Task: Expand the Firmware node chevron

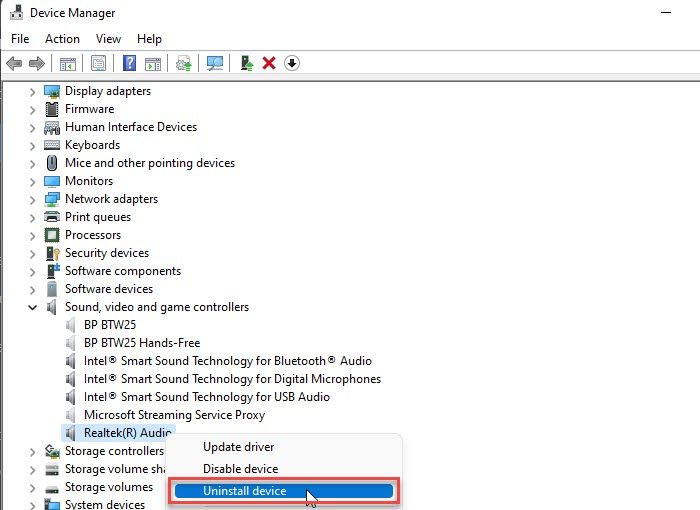Action: tap(32, 110)
